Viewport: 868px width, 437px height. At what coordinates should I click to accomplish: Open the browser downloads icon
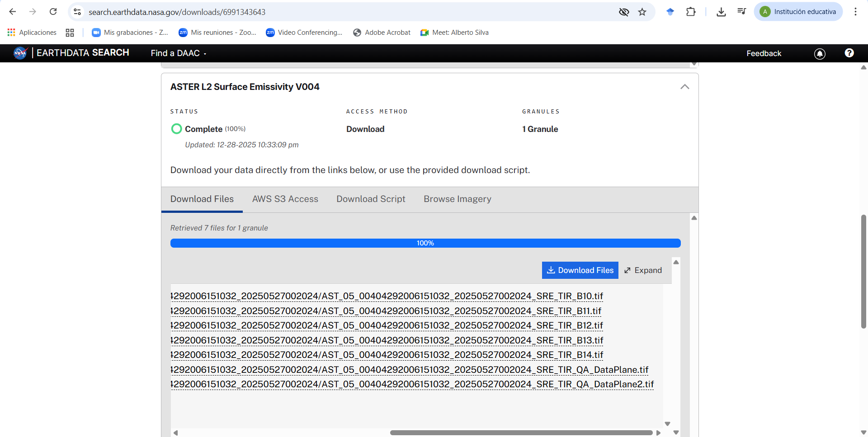coord(721,12)
